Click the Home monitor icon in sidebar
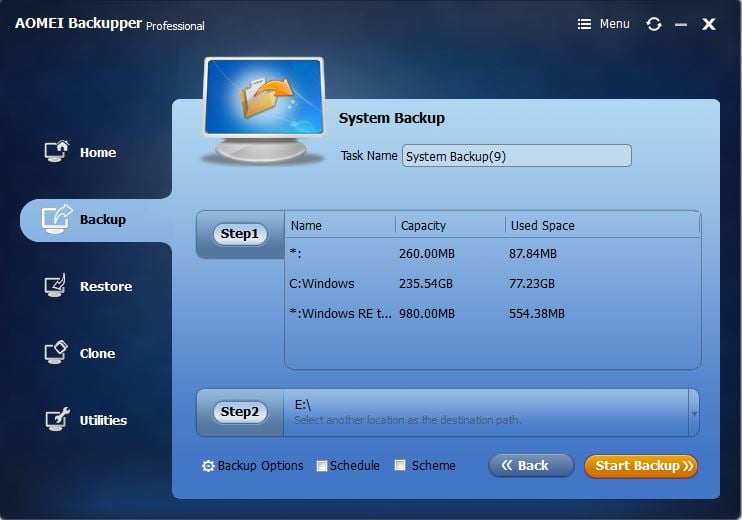742x520 pixels. click(x=56, y=151)
